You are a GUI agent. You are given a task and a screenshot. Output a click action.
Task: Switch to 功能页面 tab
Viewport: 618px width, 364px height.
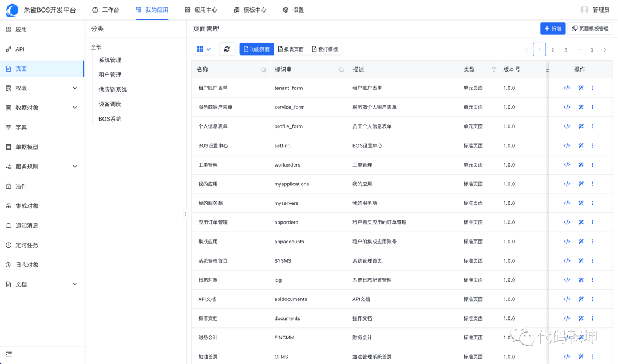pos(256,49)
